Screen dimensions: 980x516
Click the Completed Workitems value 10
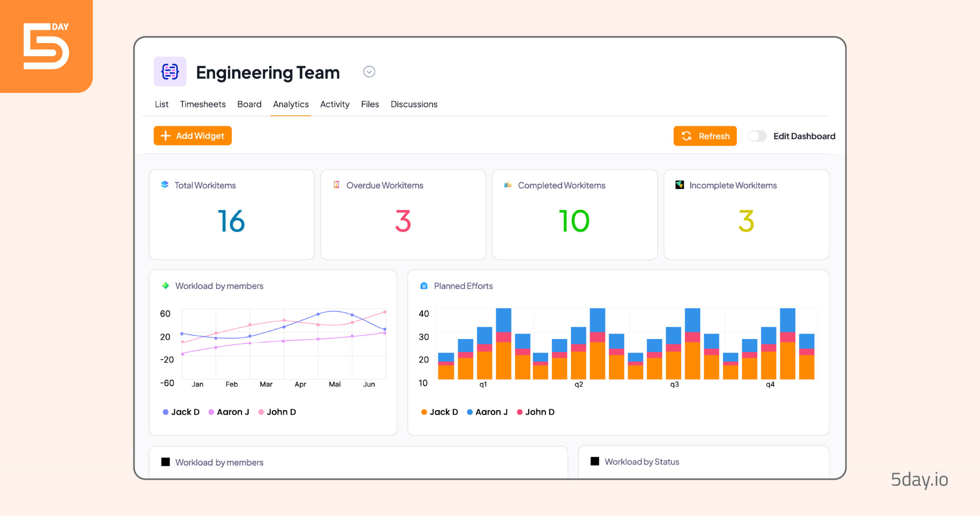click(574, 221)
